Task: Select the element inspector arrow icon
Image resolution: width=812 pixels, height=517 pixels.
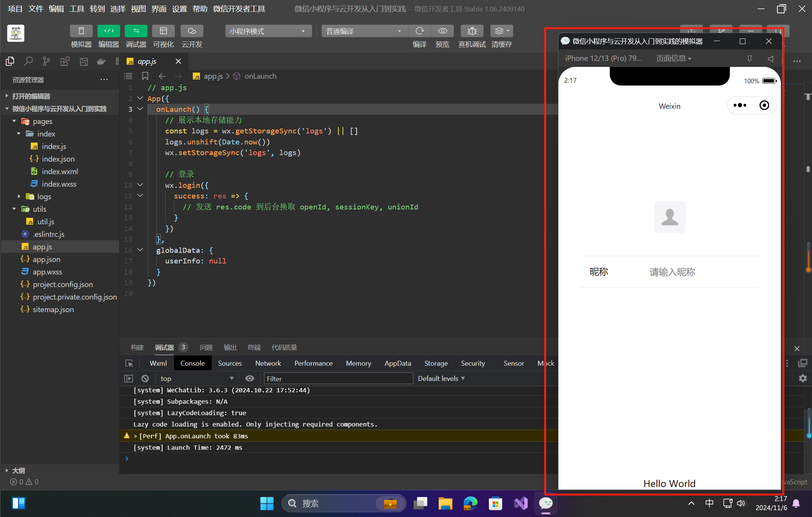Action: pyautogui.click(x=129, y=363)
